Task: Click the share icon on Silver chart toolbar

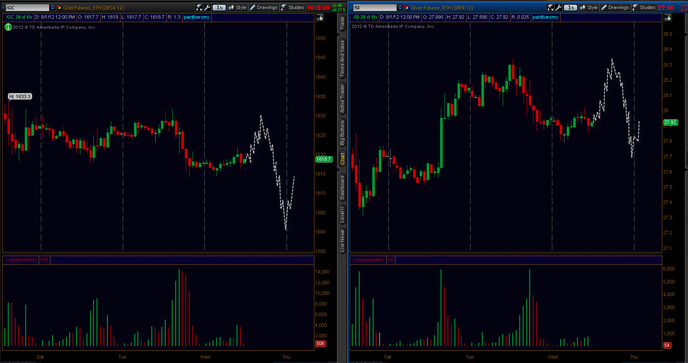Action: tap(550, 7)
